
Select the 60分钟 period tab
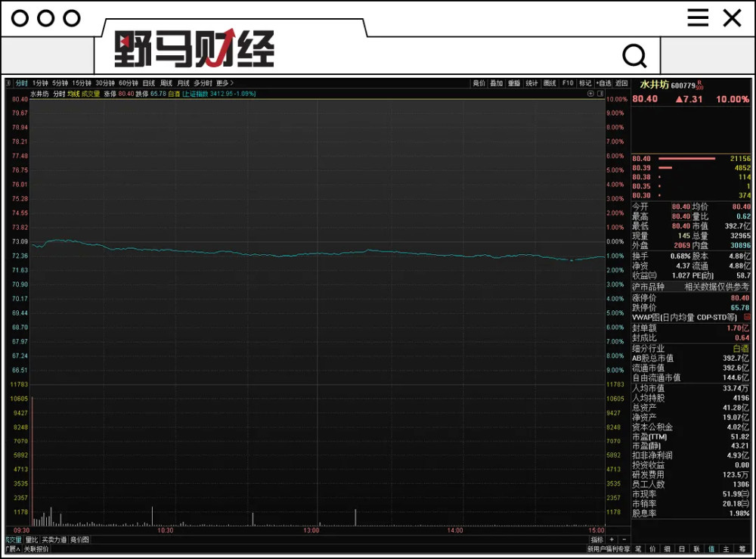tap(129, 83)
